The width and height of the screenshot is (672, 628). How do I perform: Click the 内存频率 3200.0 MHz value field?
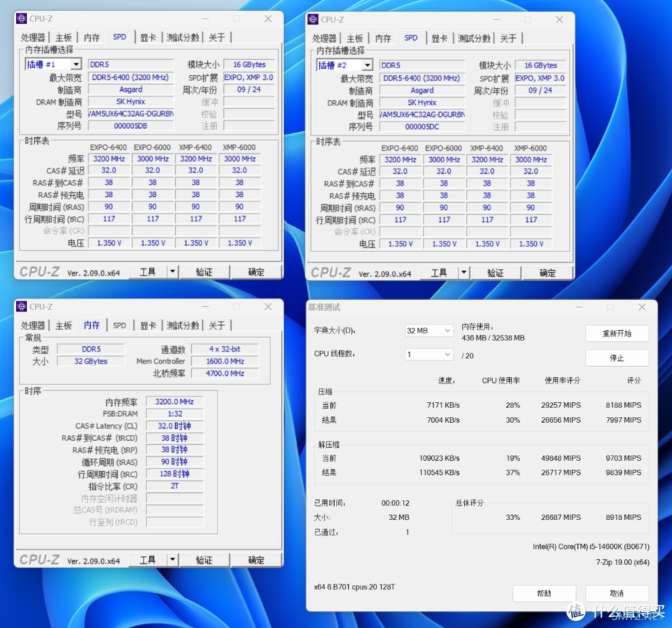pos(174,402)
